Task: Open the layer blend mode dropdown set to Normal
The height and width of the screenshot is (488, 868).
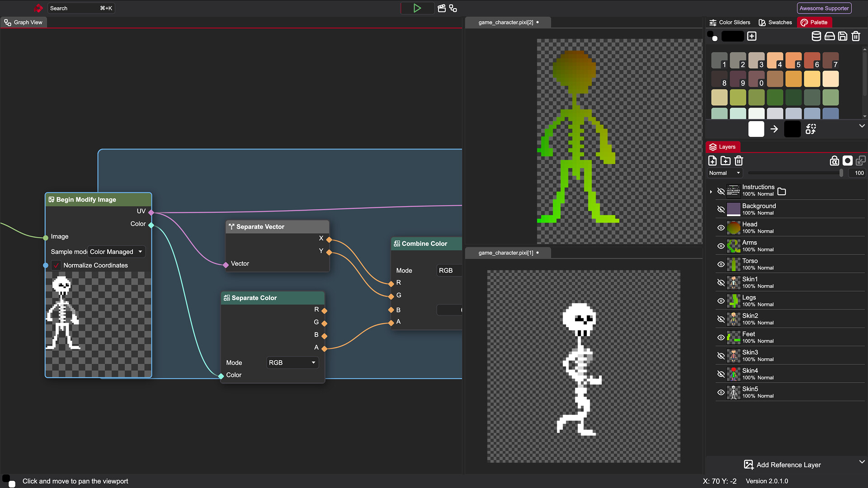Action: [724, 173]
